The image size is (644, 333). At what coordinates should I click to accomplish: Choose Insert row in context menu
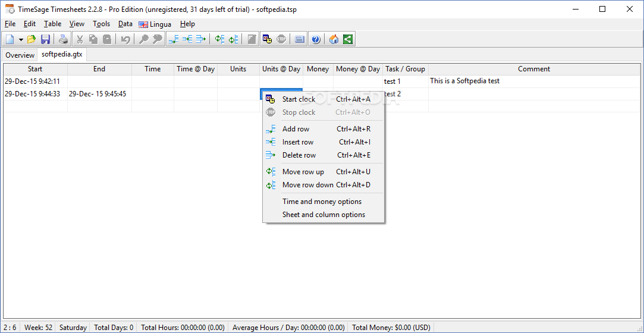[x=323, y=142]
